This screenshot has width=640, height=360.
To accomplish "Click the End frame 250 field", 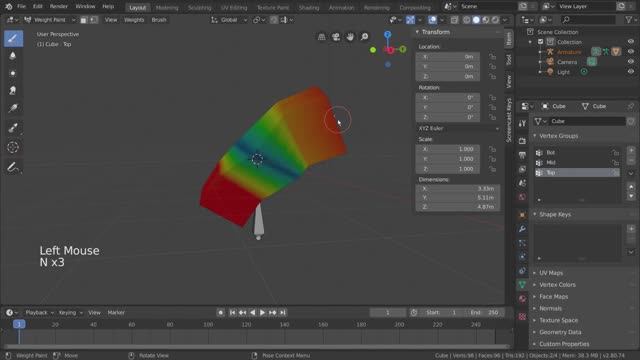I will (x=484, y=313).
